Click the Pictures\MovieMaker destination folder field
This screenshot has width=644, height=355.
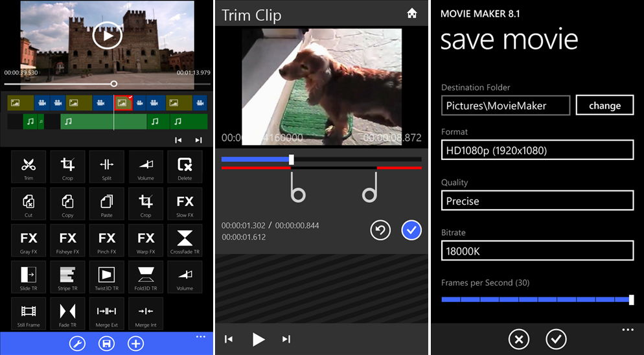coord(505,106)
